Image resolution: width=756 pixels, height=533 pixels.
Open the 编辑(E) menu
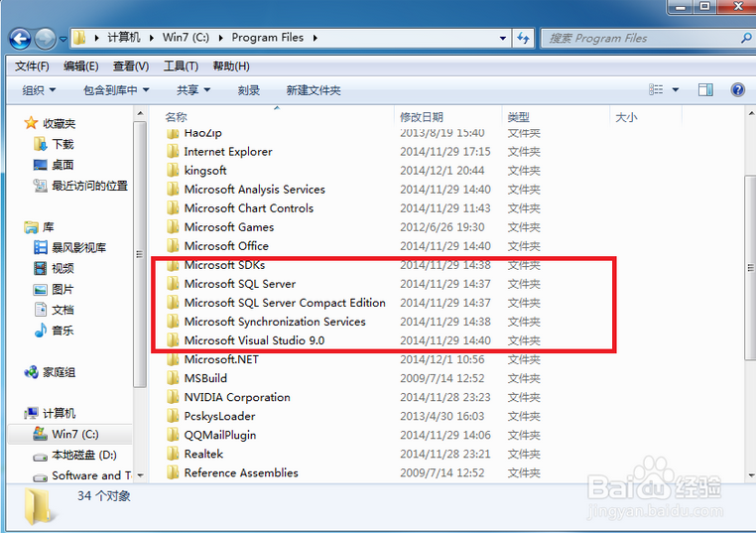(81, 67)
